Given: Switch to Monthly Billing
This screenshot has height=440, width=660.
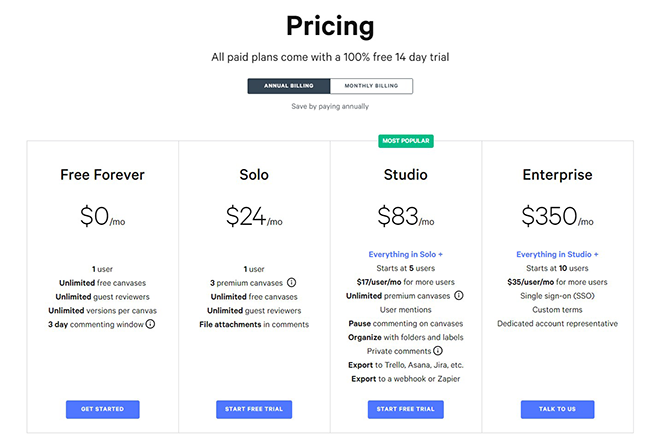Looking at the screenshot, I should coord(371,86).
